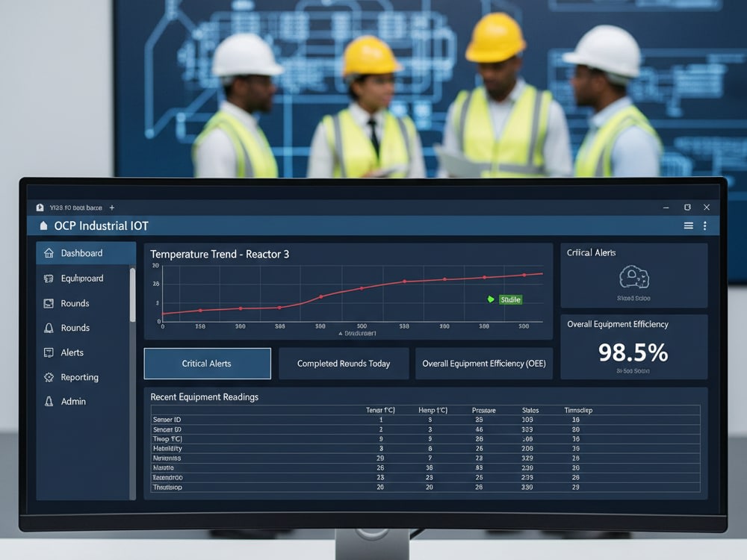Select the Overall Equipment Efficiency (OEE) tab

[484, 364]
